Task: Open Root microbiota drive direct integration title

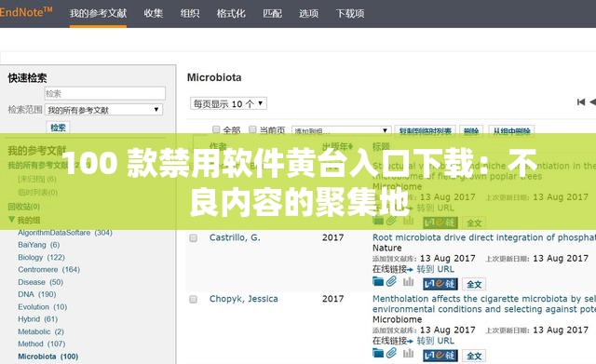Action: coord(484,237)
